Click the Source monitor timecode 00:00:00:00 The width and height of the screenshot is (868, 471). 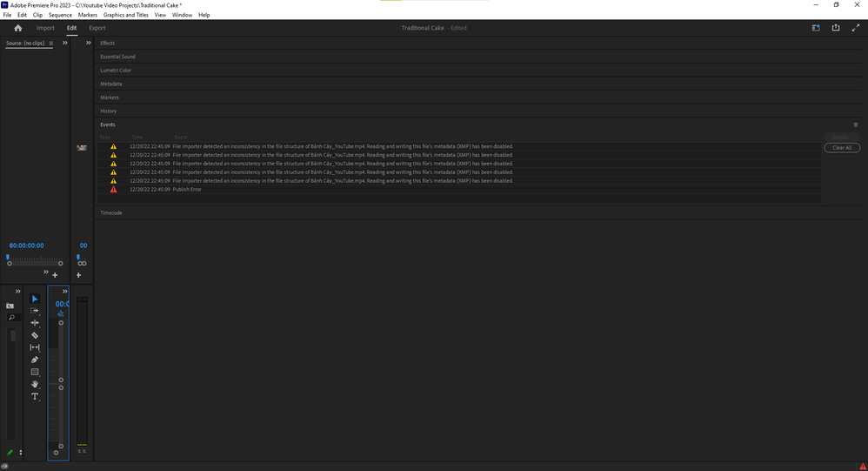coord(27,246)
